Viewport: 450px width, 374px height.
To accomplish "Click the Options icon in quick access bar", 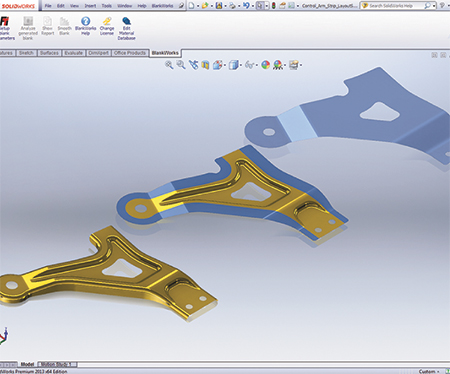I will tap(291, 6).
